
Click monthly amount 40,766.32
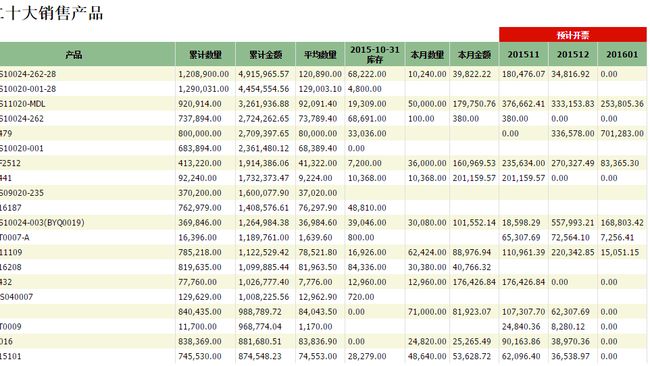pos(472,267)
